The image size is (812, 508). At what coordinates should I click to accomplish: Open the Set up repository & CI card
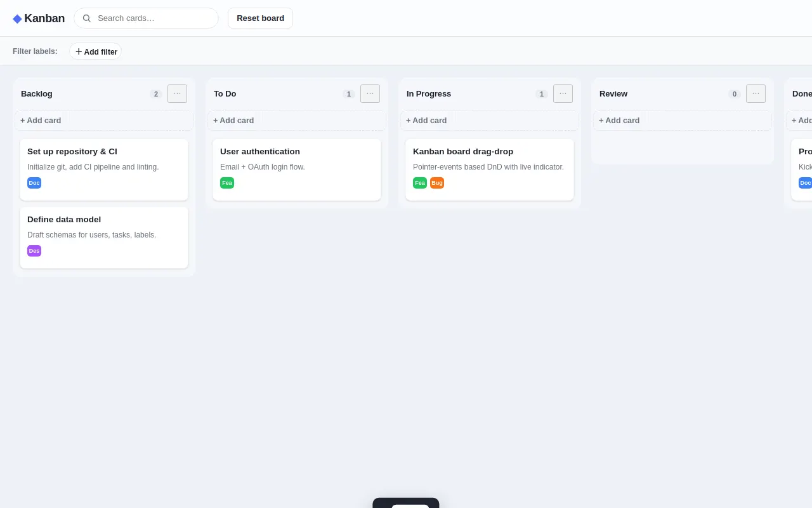104,170
